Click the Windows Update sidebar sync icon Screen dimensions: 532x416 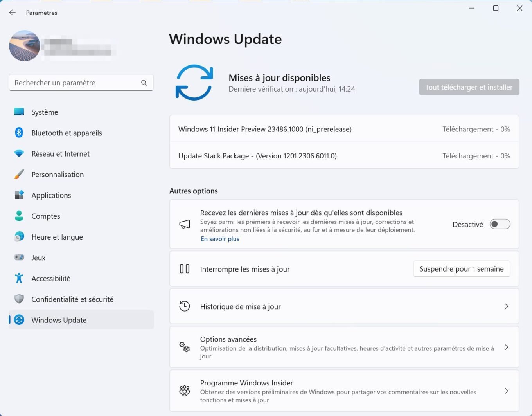tap(19, 320)
